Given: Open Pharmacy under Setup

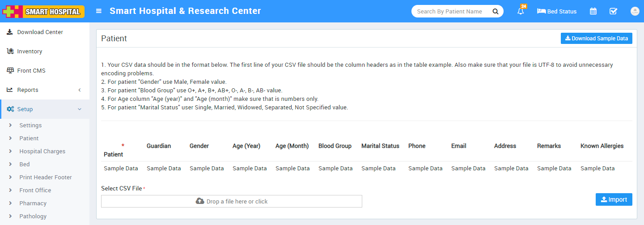Looking at the screenshot, I should click(33, 203).
